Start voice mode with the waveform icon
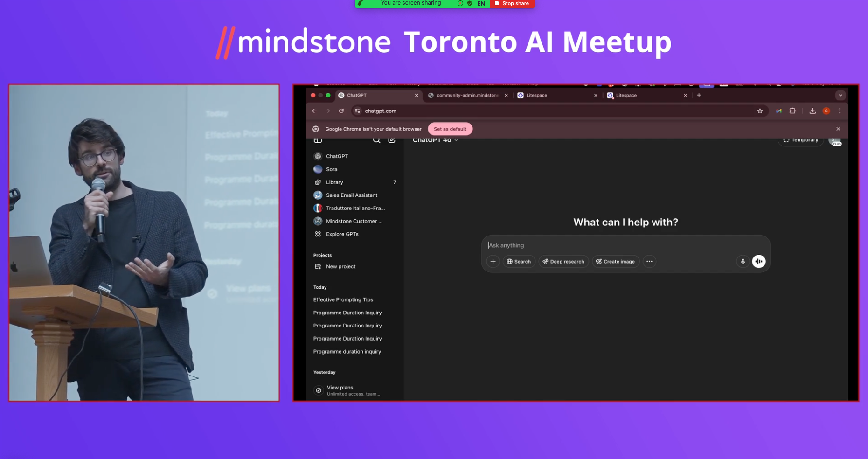868x459 pixels. coord(759,262)
